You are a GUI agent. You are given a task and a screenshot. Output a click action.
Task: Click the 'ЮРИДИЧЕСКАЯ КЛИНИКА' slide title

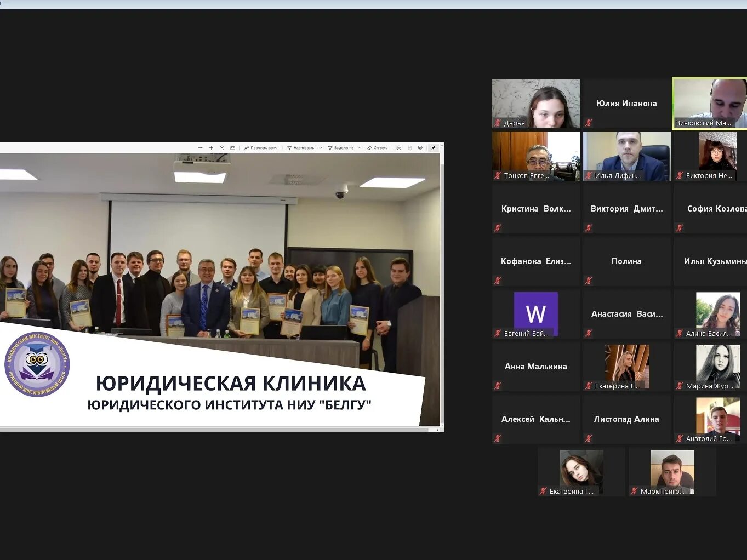click(231, 383)
